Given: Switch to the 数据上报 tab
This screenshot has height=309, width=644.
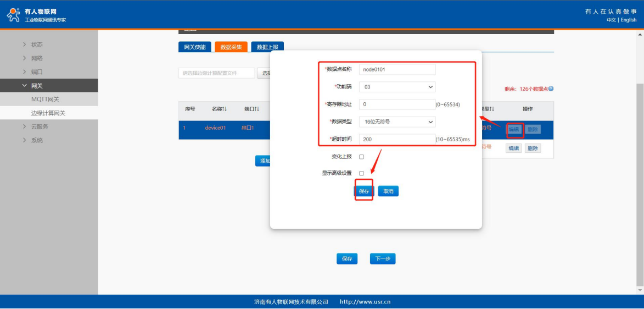Looking at the screenshot, I should pos(267,47).
